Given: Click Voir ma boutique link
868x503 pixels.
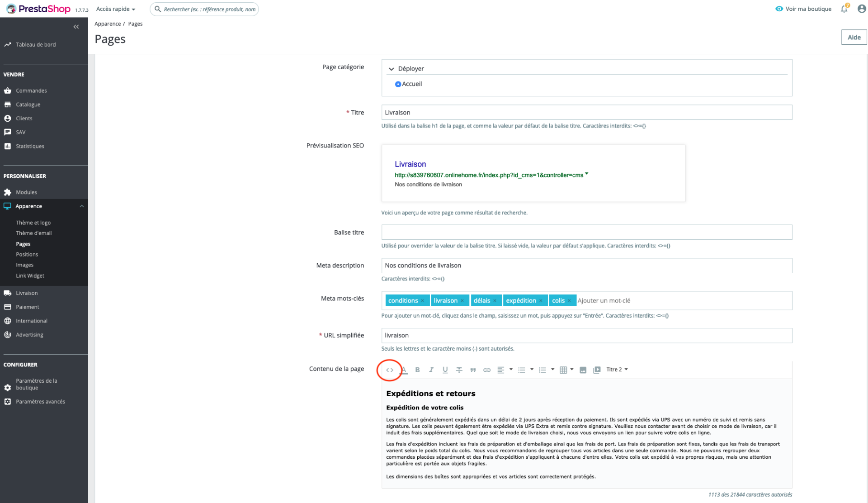Looking at the screenshot, I should [x=803, y=9].
